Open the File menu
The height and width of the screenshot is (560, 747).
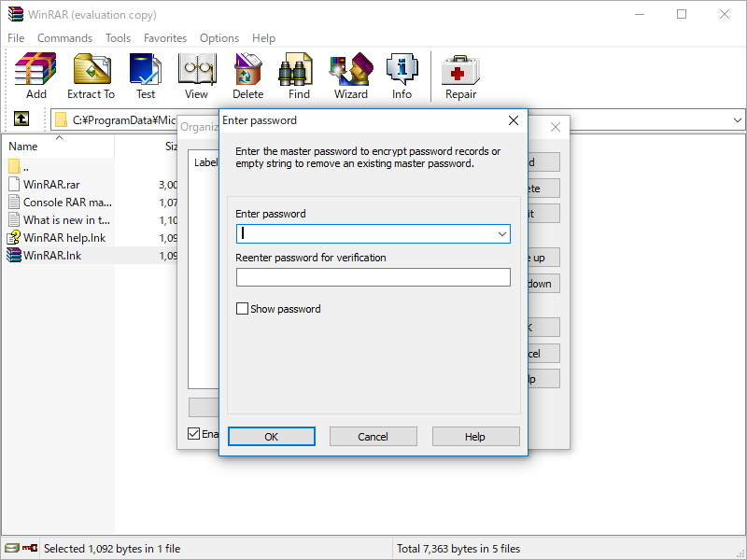point(16,38)
